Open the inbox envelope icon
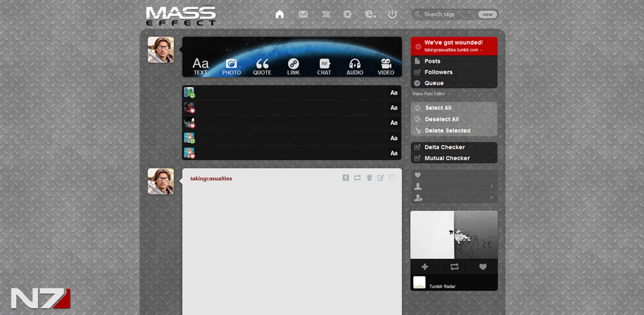Viewport: 644px width, 315px height. 303,14
